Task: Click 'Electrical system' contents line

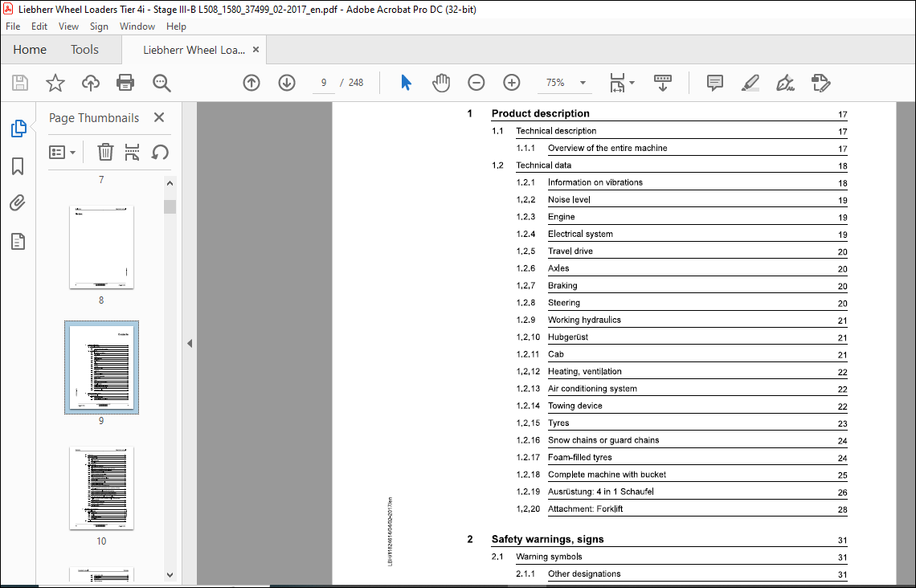Action: [580, 234]
